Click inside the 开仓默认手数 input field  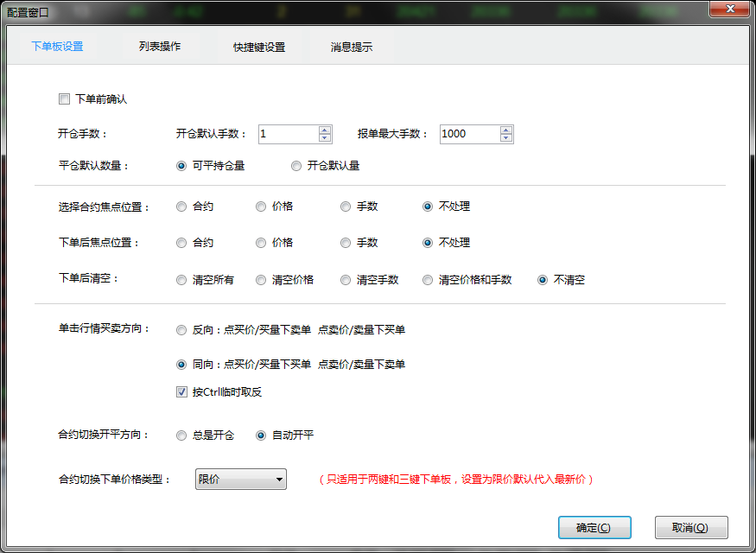288,134
